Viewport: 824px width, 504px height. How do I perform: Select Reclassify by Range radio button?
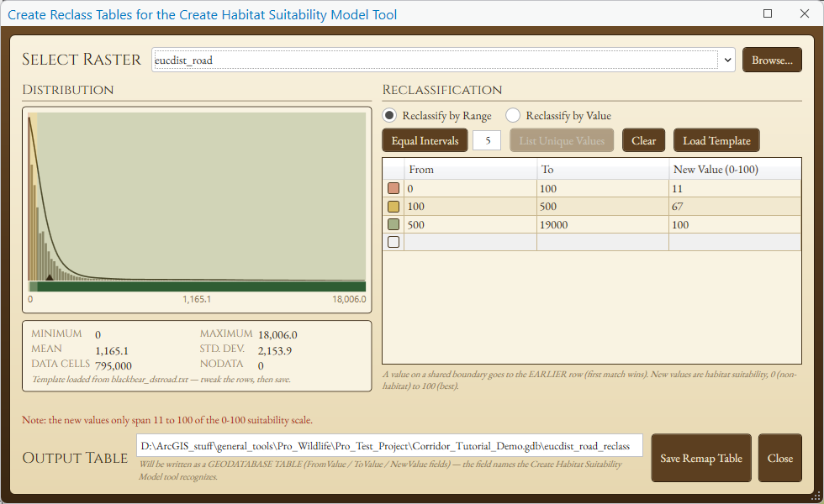click(x=388, y=115)
